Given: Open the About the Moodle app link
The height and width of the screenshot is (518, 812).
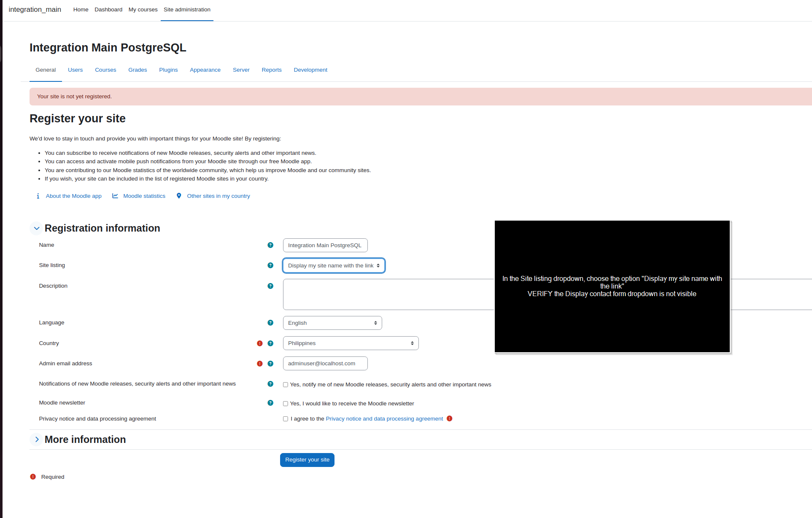Looking at the screenshot, I should tap(74, 196).
